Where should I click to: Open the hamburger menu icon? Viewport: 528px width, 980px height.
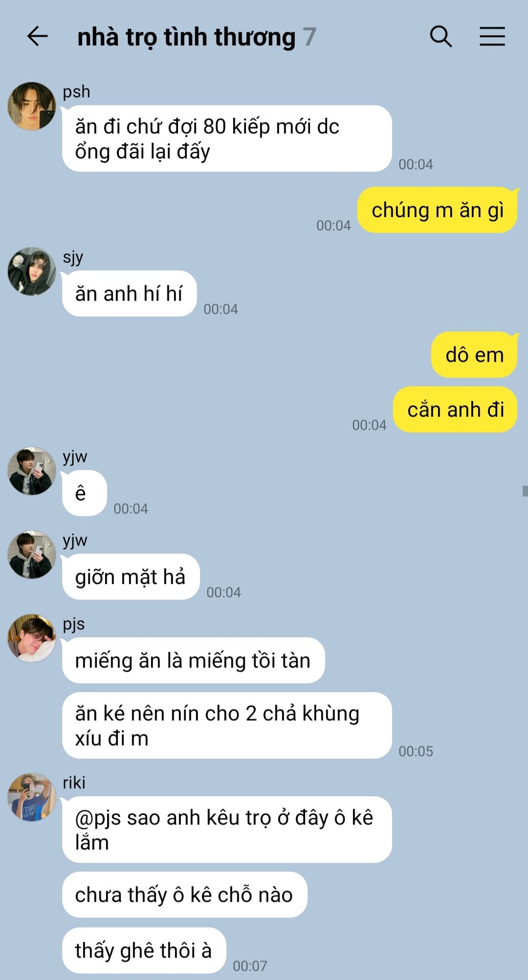(x=492, y=37)
